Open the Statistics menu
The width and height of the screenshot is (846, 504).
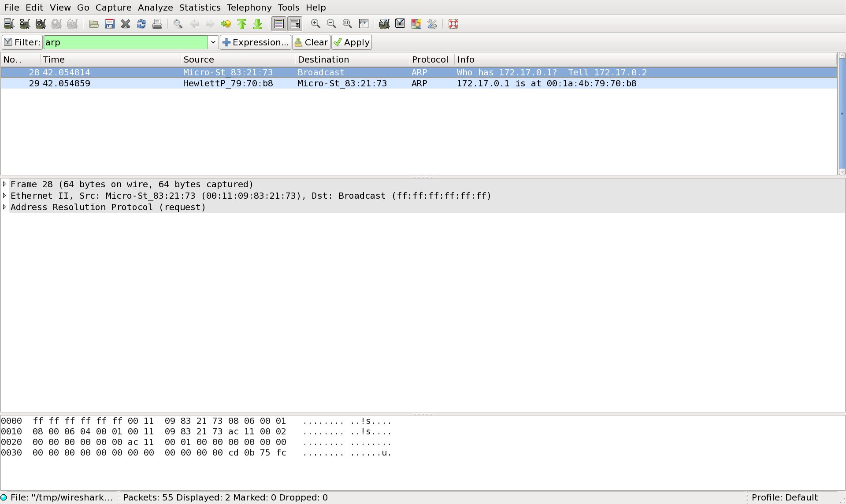pyautogui.click(x=200, y=7)
